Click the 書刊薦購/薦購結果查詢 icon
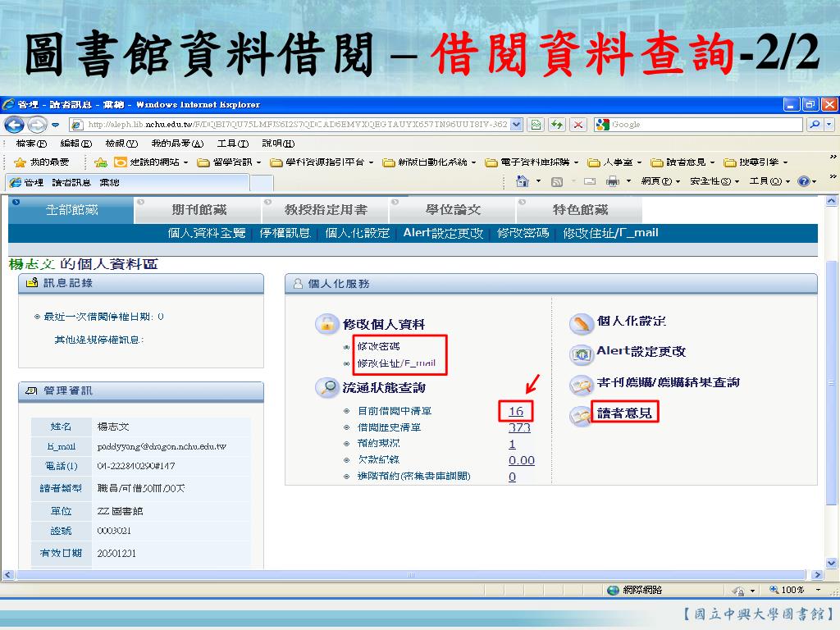This screenshot has width=840, height=630. [x=580, y=384]
